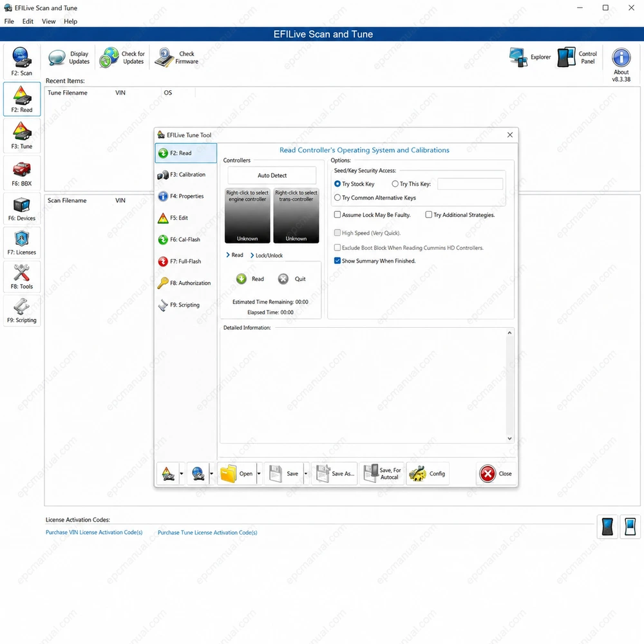Click scan tool globe icon in dialog toolbar
644x644 pixels.
click(x=198, y=473)
